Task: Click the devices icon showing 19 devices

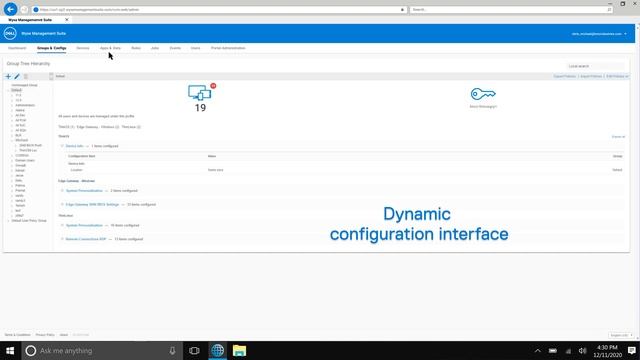Action: [x=199, y=93]
